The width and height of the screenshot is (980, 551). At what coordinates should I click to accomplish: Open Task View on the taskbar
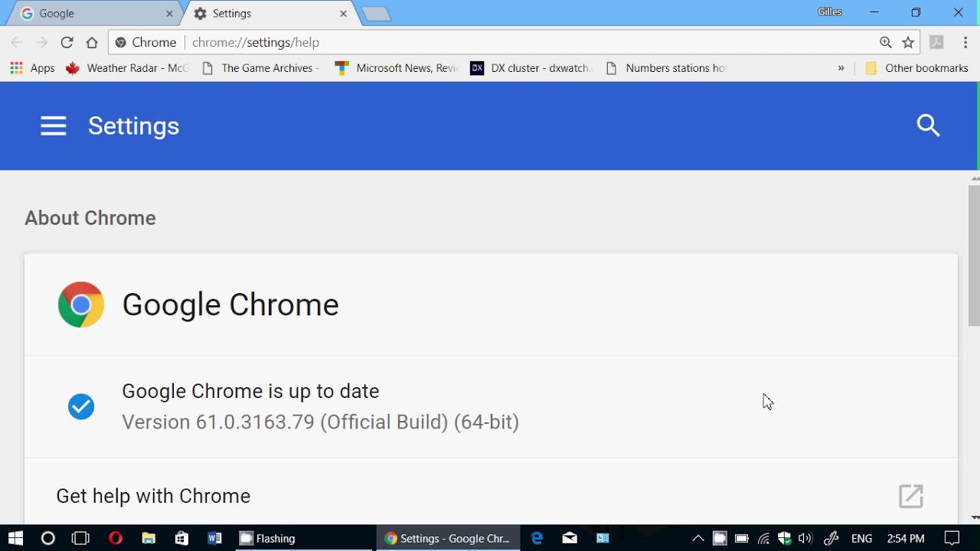pyautogui.click(x=80, y=539)
